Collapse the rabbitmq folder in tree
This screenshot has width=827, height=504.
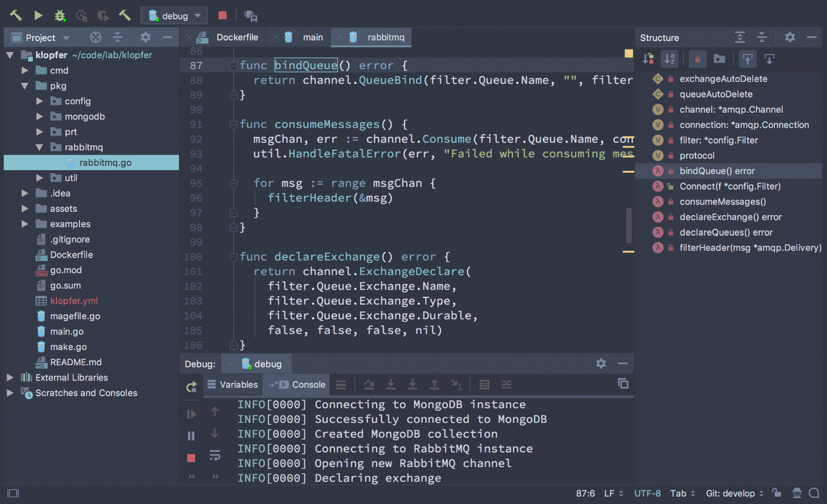39,147
